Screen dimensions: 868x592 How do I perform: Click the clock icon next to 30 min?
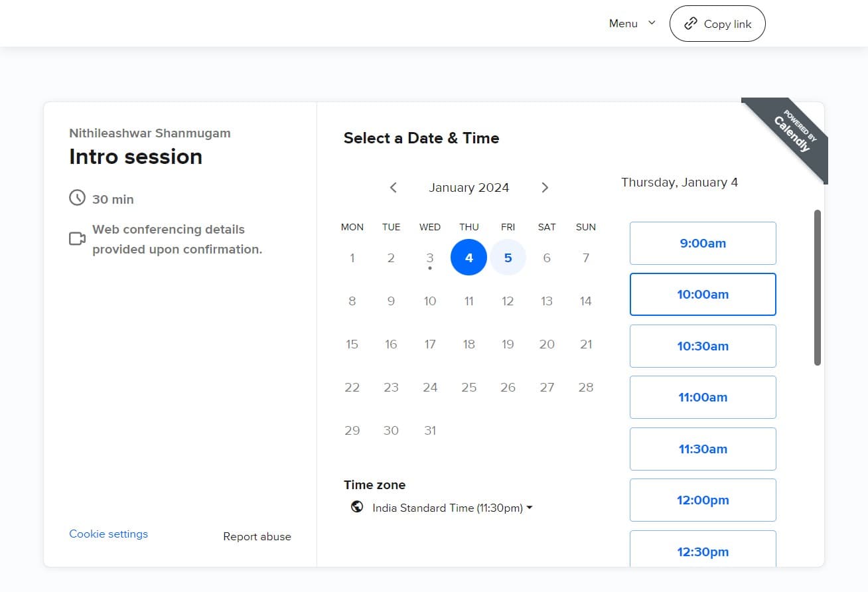[78, 198]
